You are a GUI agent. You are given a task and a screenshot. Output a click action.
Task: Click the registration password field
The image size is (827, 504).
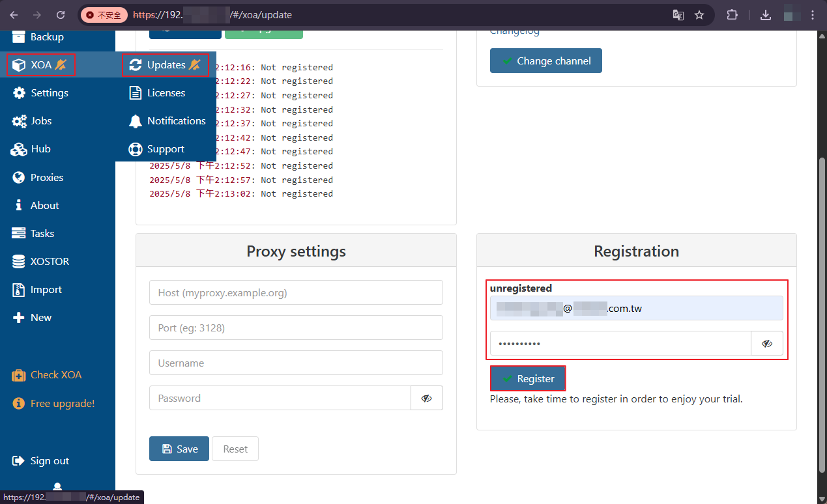[x=620, y=343]
